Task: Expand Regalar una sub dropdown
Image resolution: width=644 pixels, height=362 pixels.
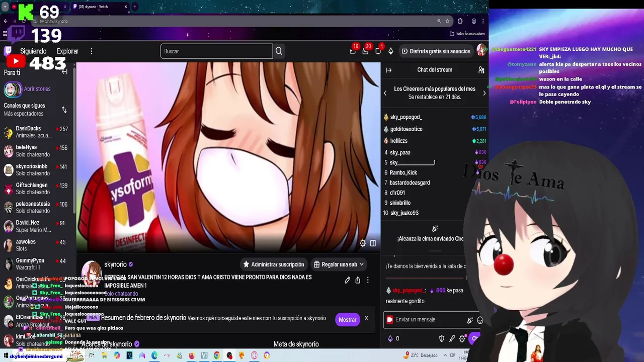Action: [x=339, y=264]
